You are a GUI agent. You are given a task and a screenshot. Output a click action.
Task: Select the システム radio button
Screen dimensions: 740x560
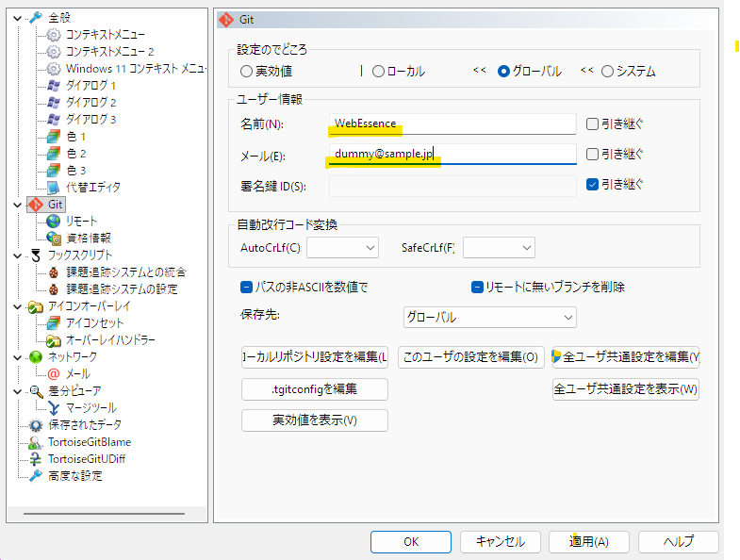coord(607,71)
